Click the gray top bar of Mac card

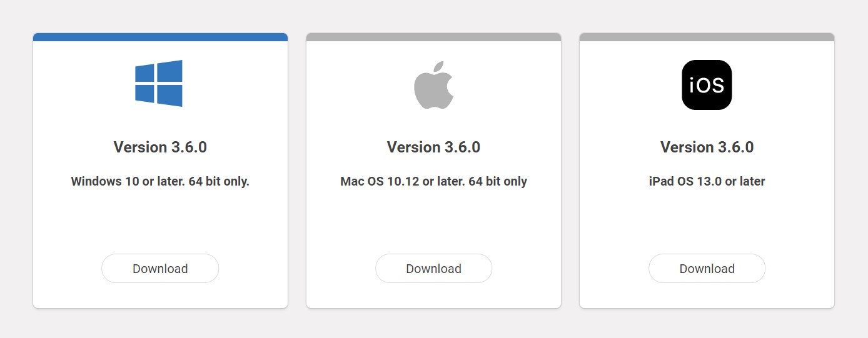click(433, 37)
